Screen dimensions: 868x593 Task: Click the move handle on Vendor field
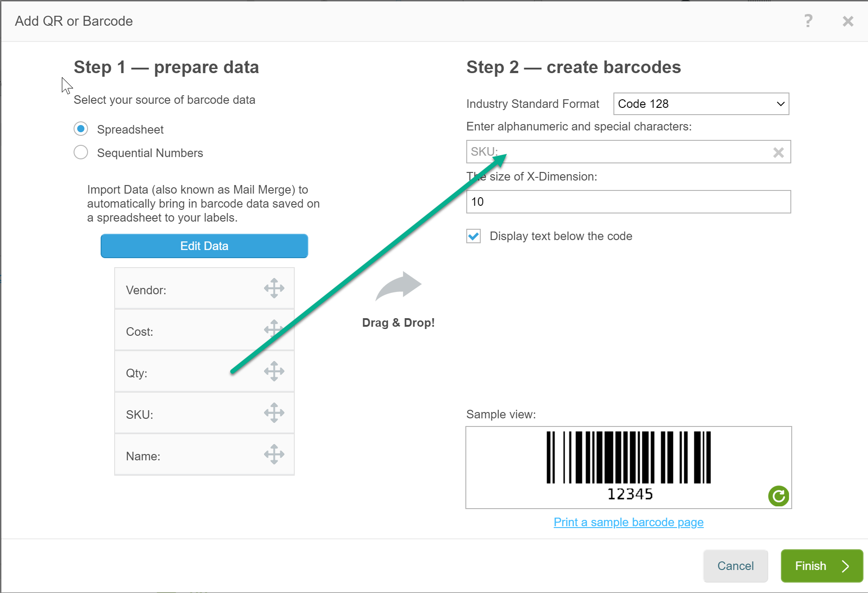click(x=274, y=288)
